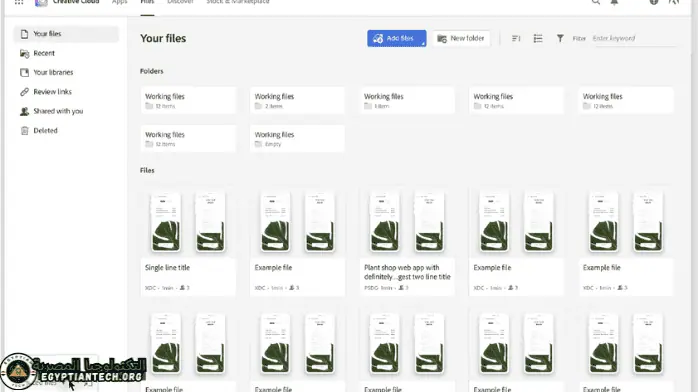The width and height of the screenshot is (698, 392).
Task: Click the Files section label
Action: click(147, 170)
